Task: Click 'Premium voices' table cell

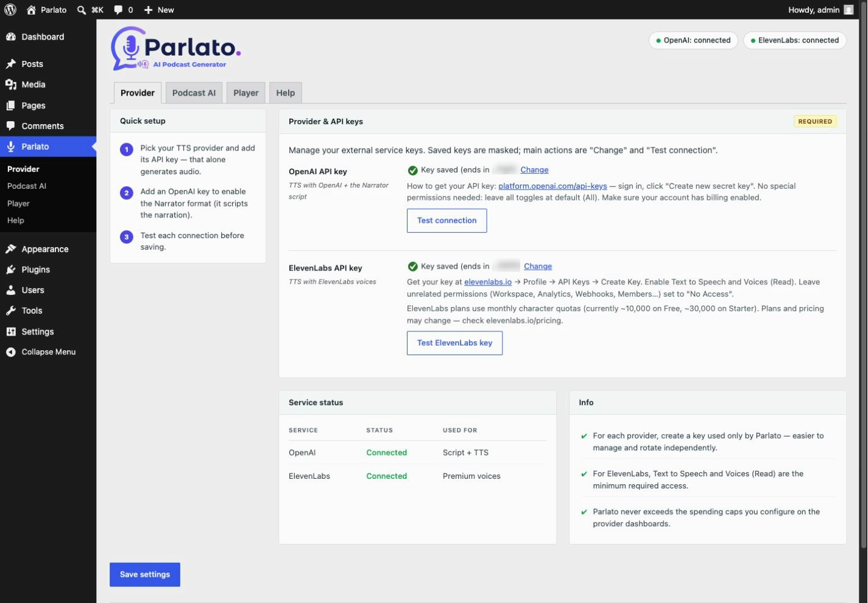Action: point(471,476)
